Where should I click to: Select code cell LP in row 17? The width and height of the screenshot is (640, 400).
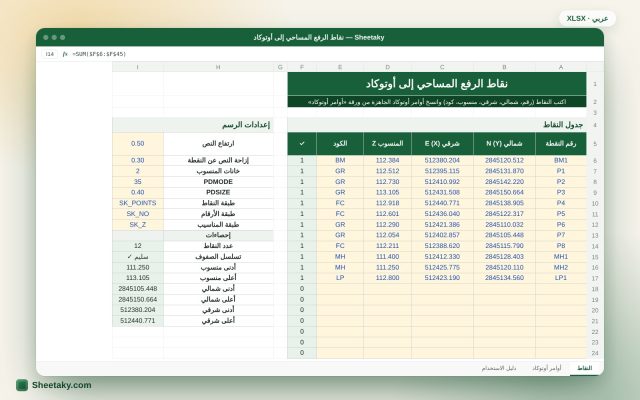pos(340,278)
